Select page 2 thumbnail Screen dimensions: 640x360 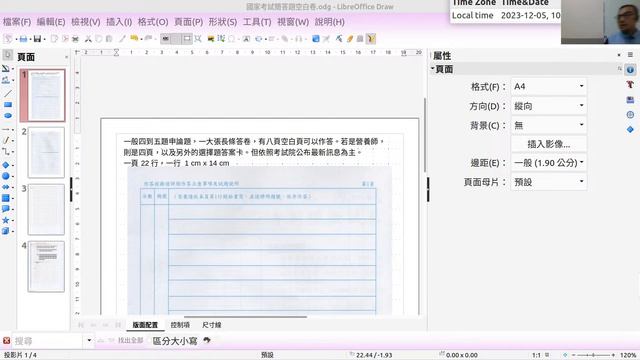click(x=46, y=152)
